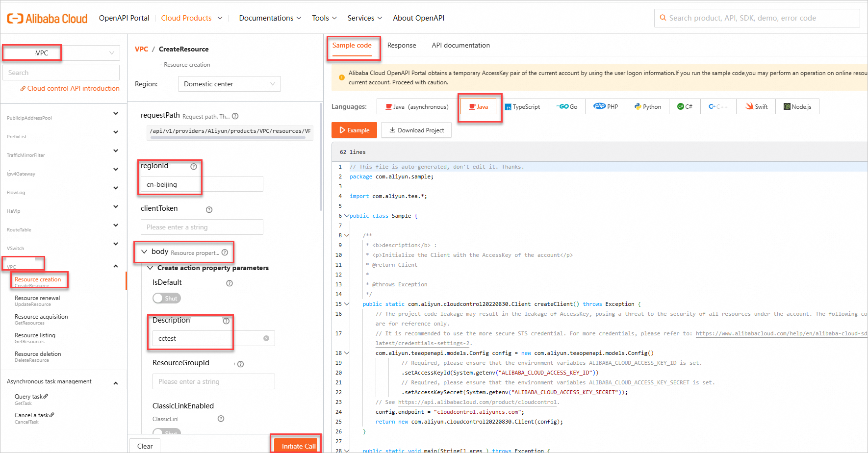868x453 pixels.
Task: Click the help icon next to IsDefault
Action: (230, 283)
